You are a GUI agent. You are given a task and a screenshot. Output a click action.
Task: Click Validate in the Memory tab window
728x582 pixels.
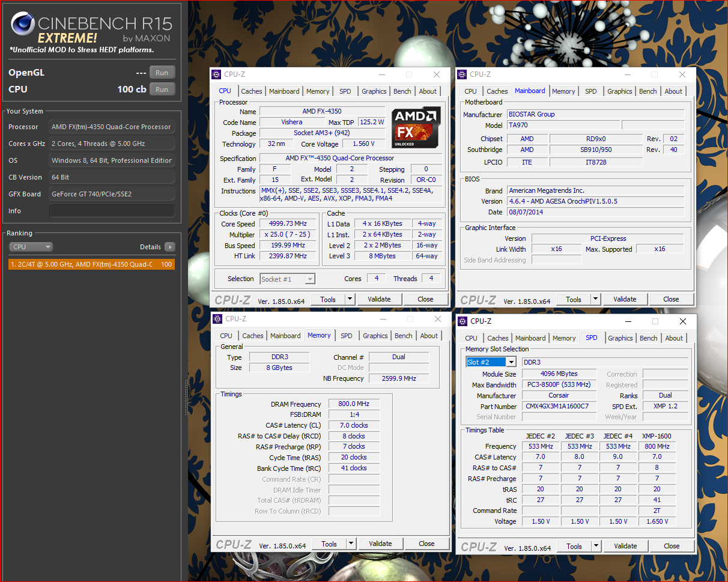tap(380, 544)
